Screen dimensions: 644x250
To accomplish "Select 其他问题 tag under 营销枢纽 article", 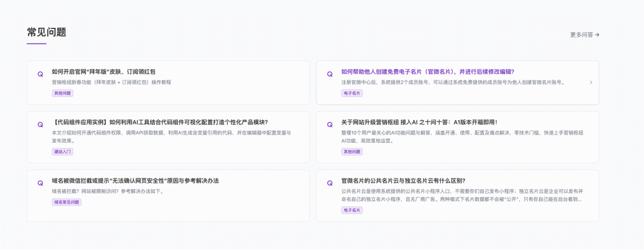I will click(352, 152).
